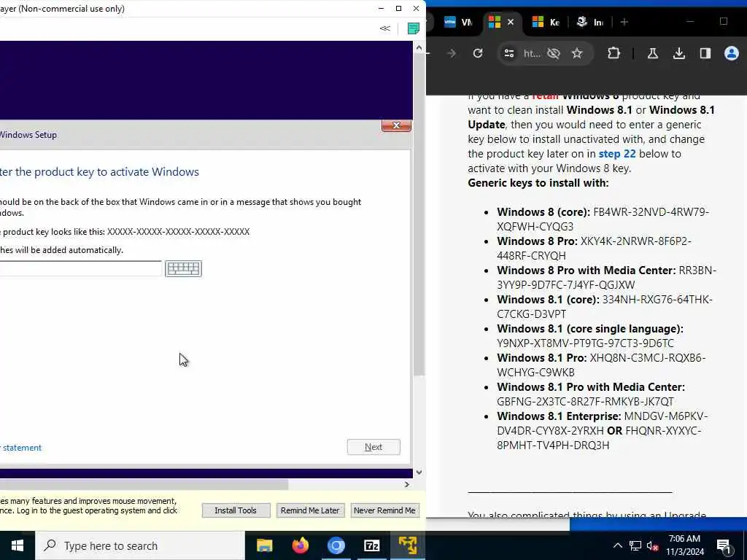Open a new browser tab
Screen dimensions: 747x560
(x=624, y=22)
